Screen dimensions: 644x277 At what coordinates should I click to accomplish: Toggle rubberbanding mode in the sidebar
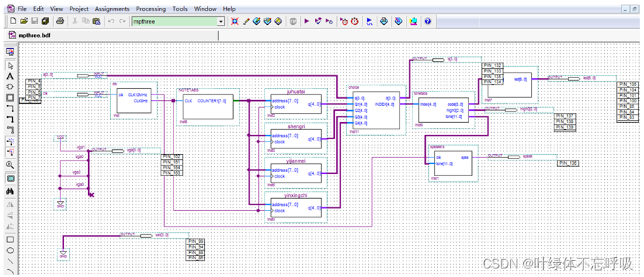tap(11, 141)
